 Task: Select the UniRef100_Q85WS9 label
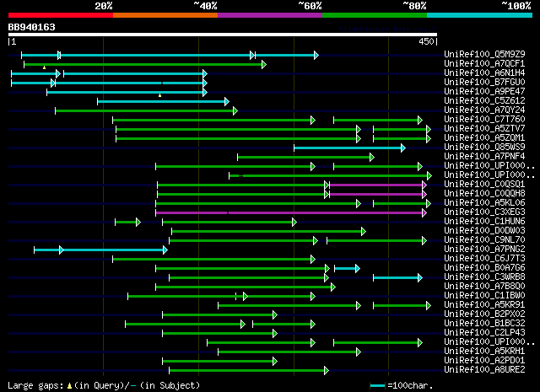click(484, 147)
